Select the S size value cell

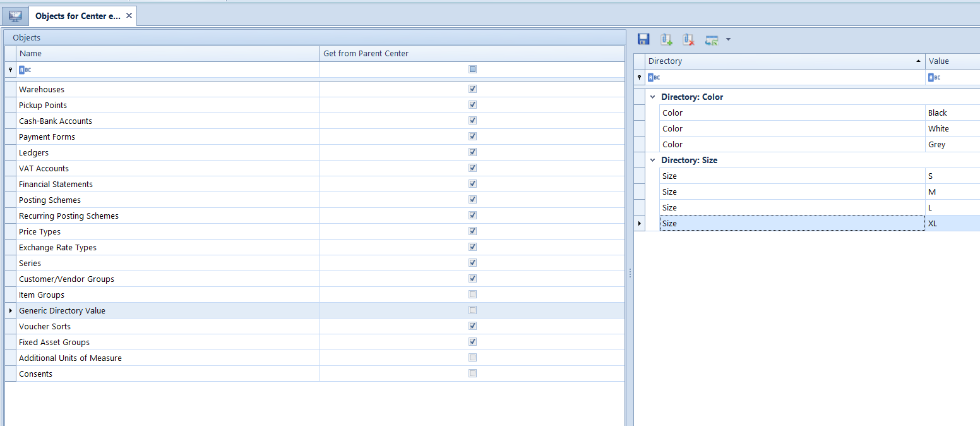[x=953, y=176]
